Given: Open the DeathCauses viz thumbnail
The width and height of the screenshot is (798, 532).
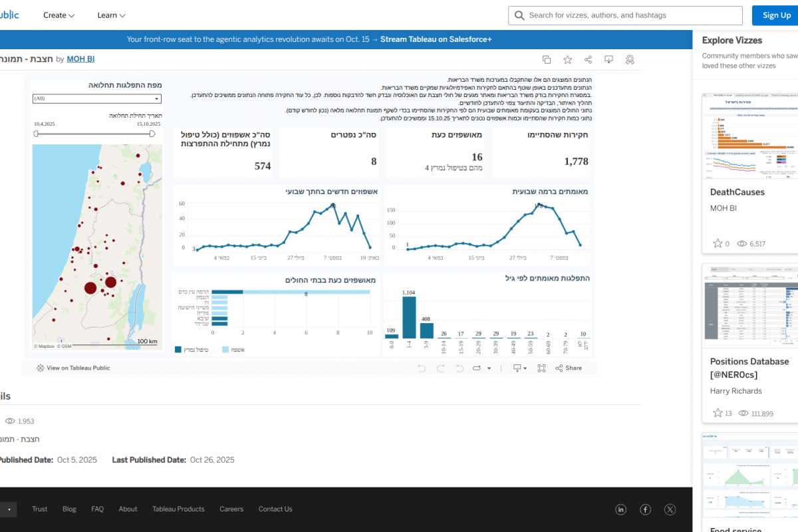Looking at the screenshot, I should [x=749, y=136].
